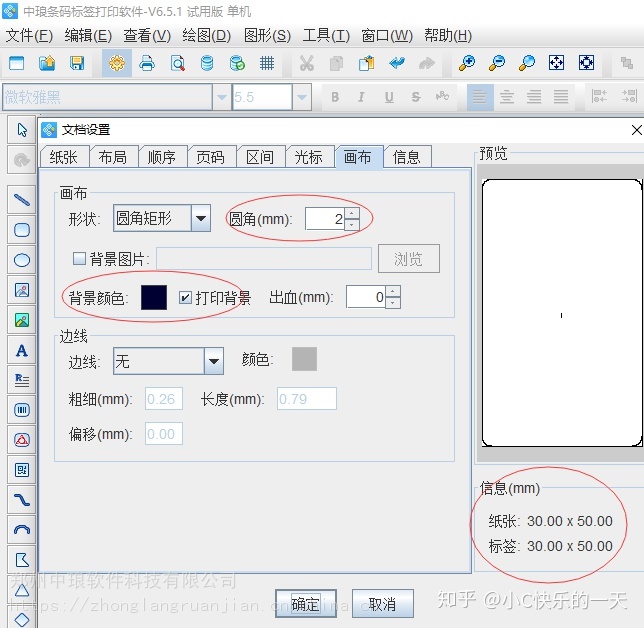Switch to the 信息 tab

coord(407,157)
